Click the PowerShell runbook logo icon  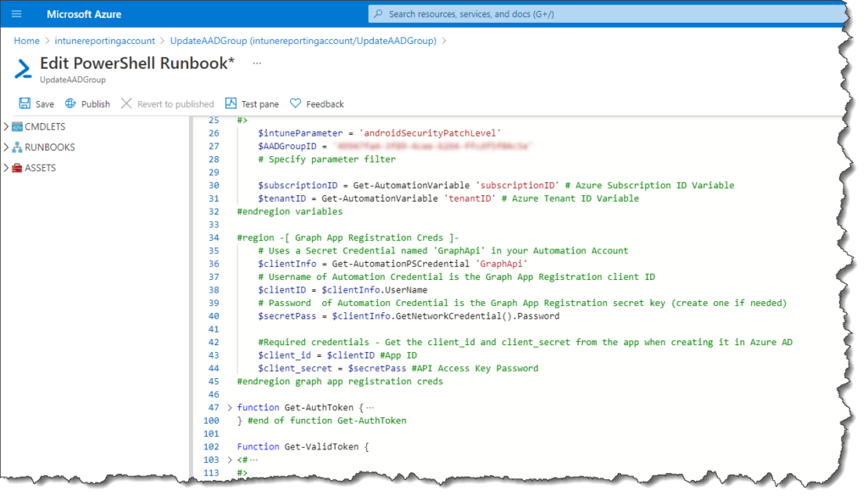click(x=23, y=69)
